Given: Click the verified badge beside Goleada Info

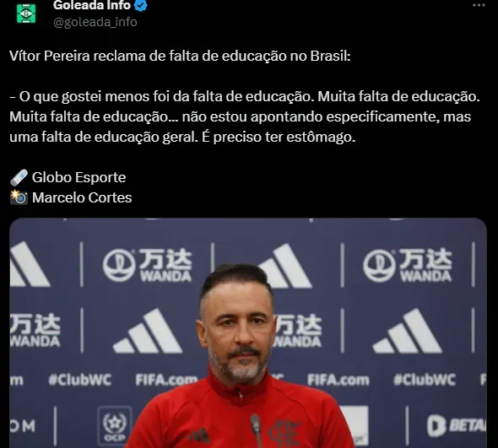Looking at the screenshot, I should point(141,5).
